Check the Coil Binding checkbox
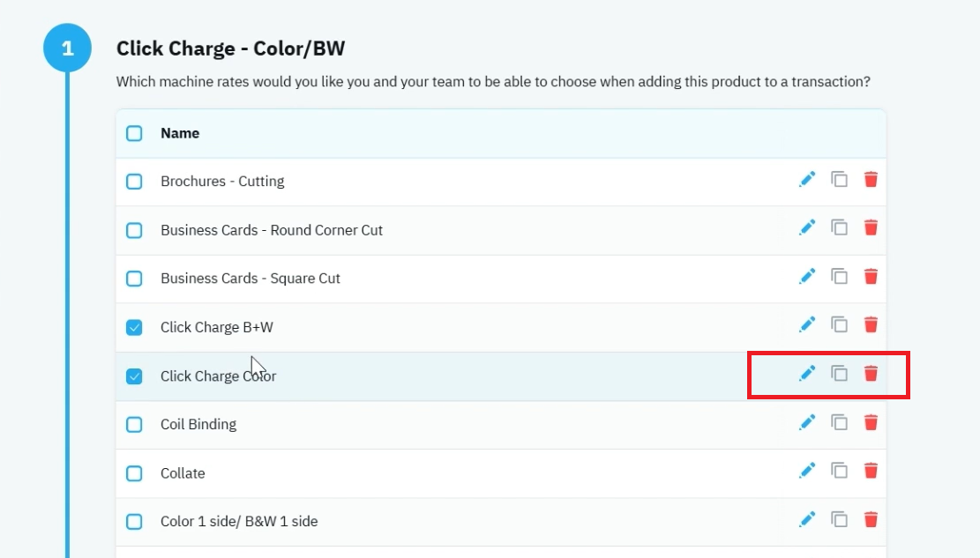The image size is (980, 558). pyautogui.click(x=134, y=424)
